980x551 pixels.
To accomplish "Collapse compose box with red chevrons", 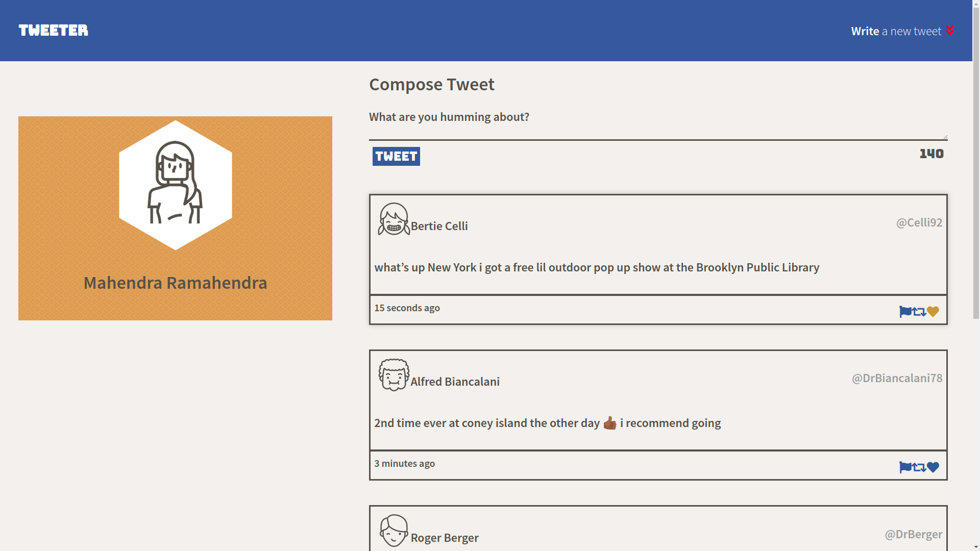I will 950,30.
